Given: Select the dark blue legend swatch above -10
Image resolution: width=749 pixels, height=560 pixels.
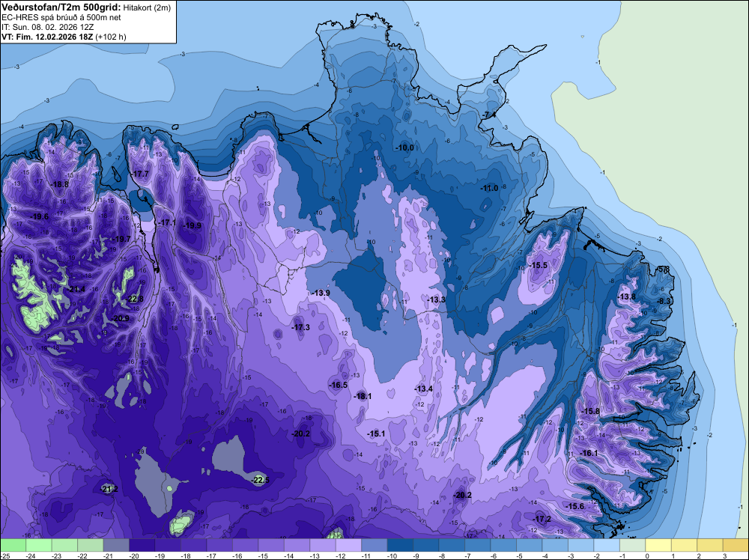Looking at the screenshot, I should (400, 545).
